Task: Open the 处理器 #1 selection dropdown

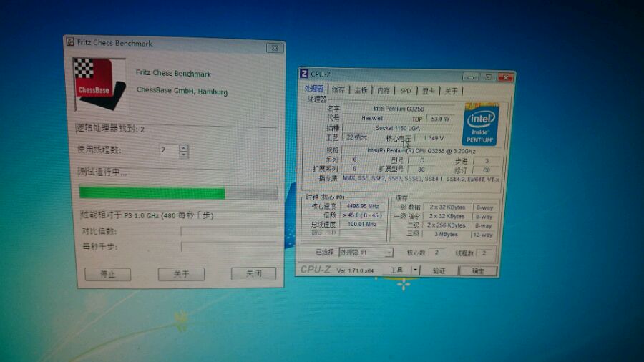Action: click(x=366, y=253)
